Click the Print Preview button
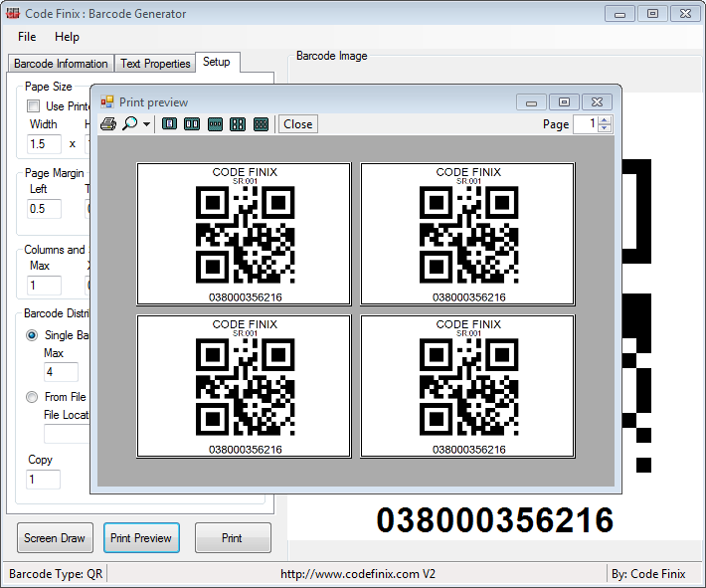Screen dimensions: 706x588 click(141, 538)
